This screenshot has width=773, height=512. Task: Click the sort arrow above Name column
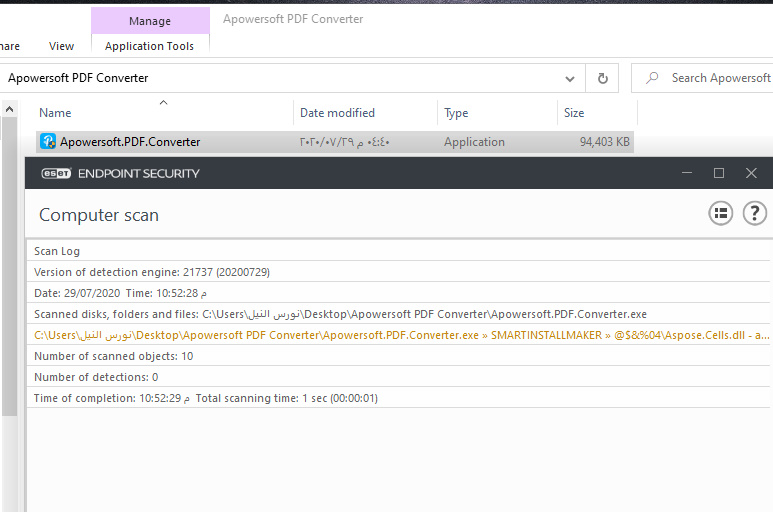pyautogui.click(x=164, y=101)
